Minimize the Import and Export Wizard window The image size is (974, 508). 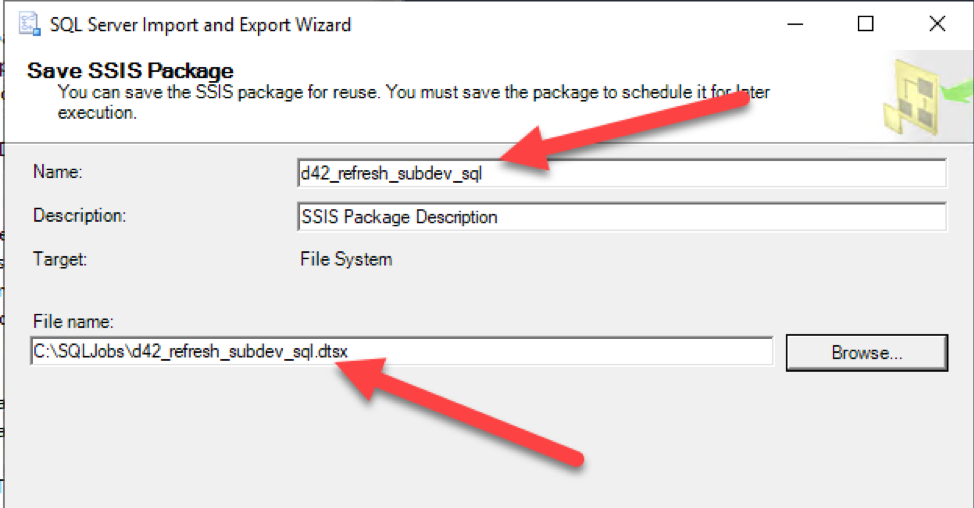tap(796, 24)
